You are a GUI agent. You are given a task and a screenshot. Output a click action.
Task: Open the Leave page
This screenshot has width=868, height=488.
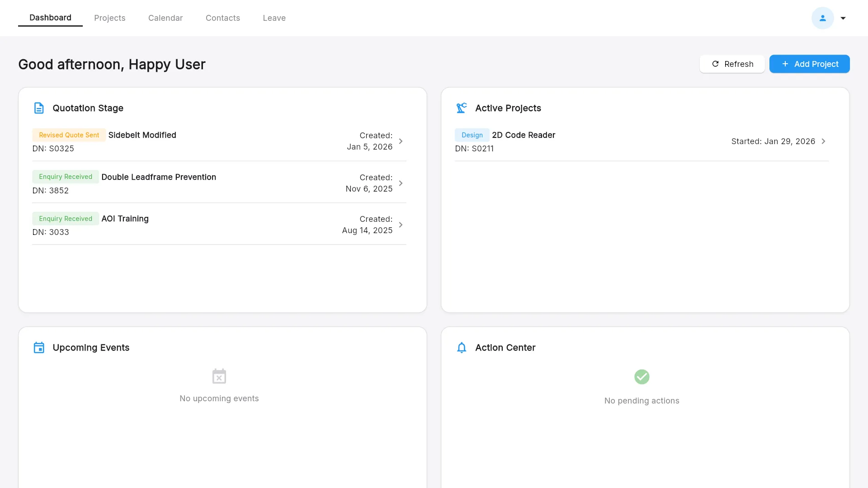pyautogui.click(x=274, y=18)
